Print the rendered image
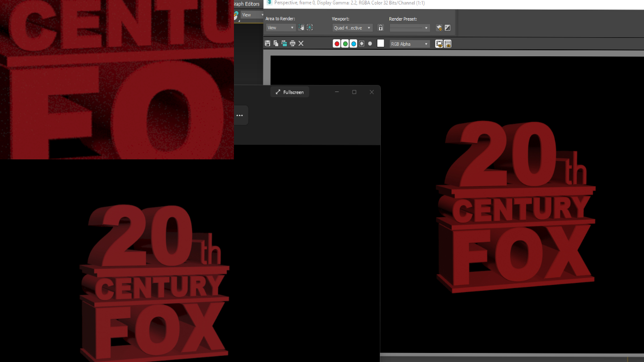Viewport: 644px width, 362px height. click(x=292, y=44)
